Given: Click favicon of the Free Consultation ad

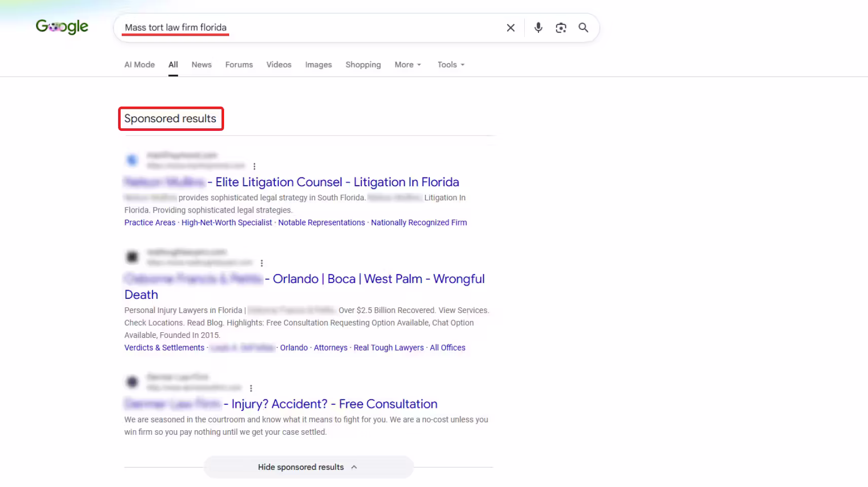Looking at the screenshot, I should pos(132,382).
